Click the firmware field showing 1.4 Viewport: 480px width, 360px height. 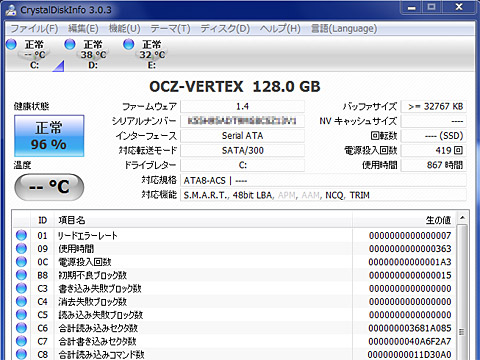click(x=242, y=107)
